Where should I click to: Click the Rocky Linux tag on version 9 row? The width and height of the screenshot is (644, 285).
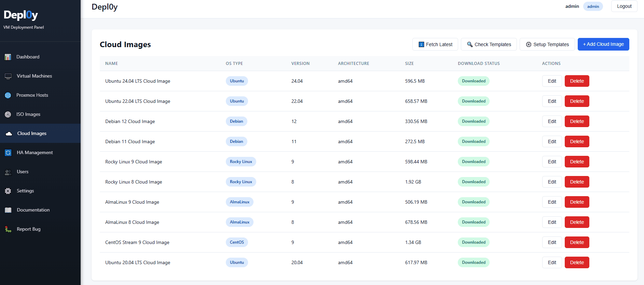241,162
